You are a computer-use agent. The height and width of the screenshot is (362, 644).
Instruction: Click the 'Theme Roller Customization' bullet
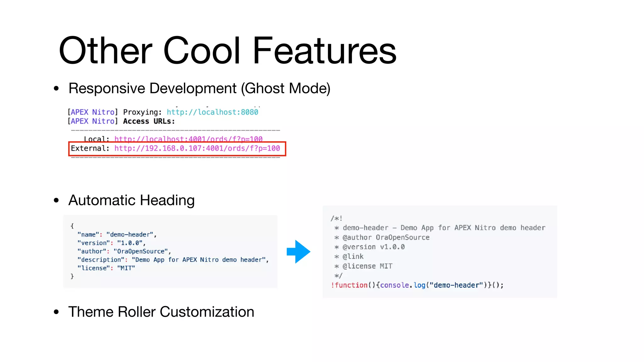[x=161, y=312]
